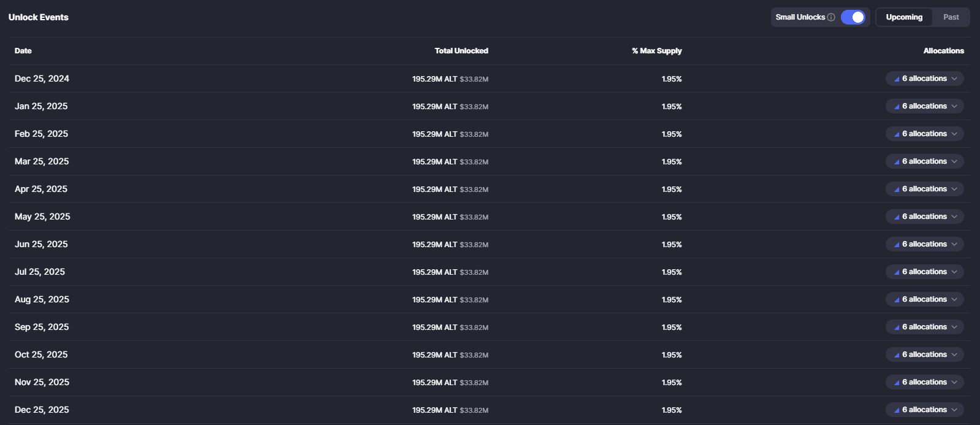This screenshot has width=980, height=425.
Task: Expand allocations chevron for Sep 25, 2025
Action: 954,327
